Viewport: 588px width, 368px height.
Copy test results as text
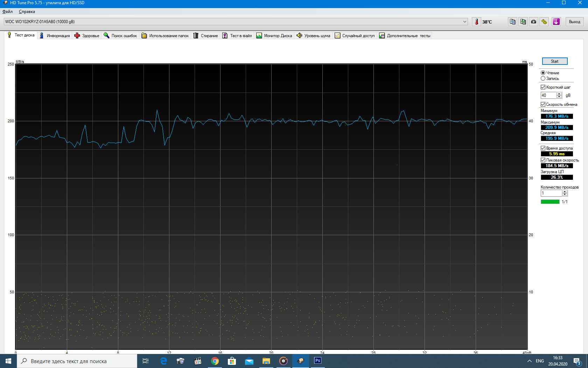[x=512, y=22]
